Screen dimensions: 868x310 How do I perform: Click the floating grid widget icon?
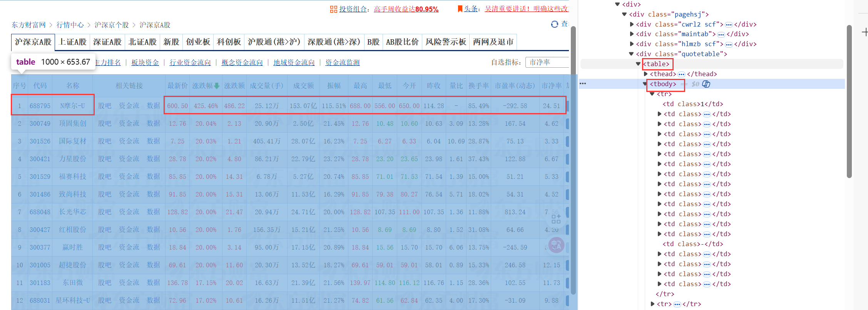(x=556, y=219)
